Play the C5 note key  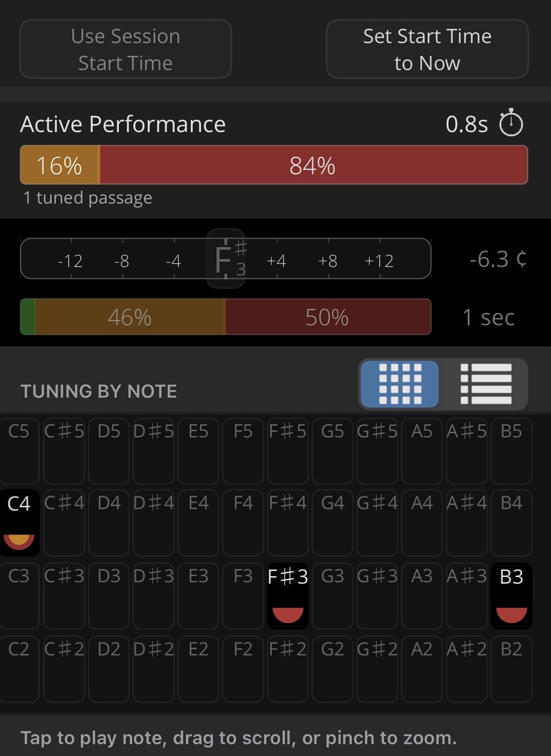pos(19,451)
